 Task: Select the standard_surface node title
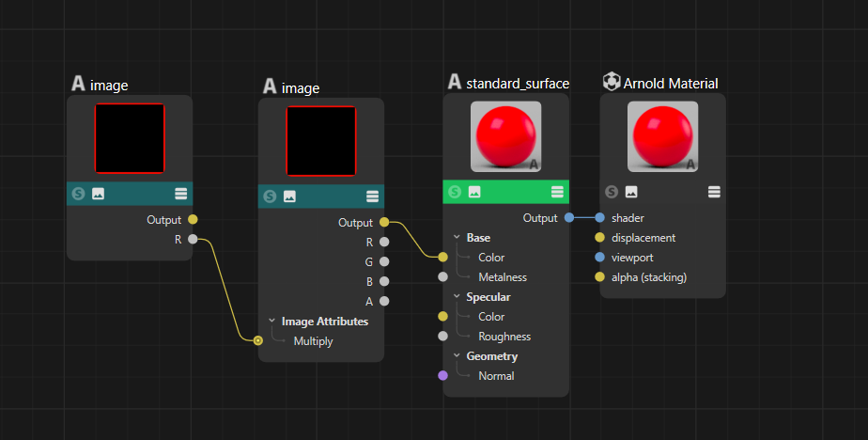(x=518, y=84)
